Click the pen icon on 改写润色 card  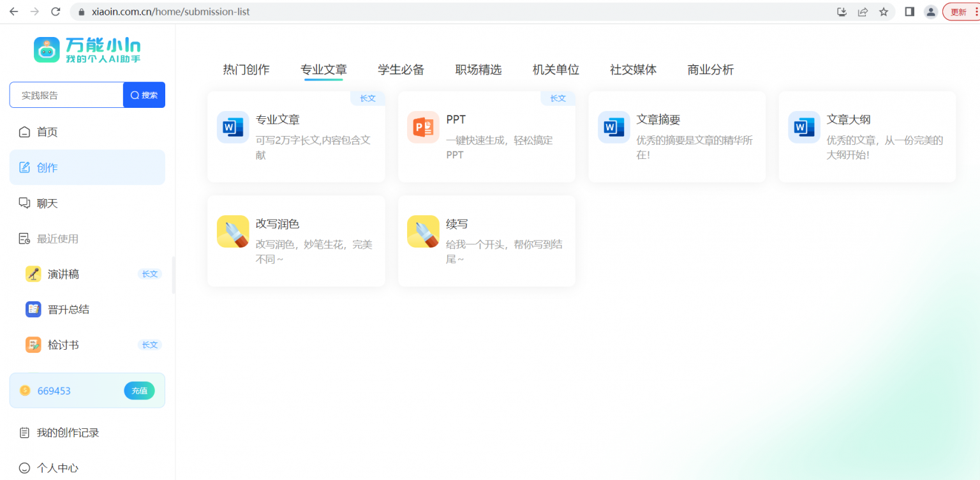(x=233, y=231)
